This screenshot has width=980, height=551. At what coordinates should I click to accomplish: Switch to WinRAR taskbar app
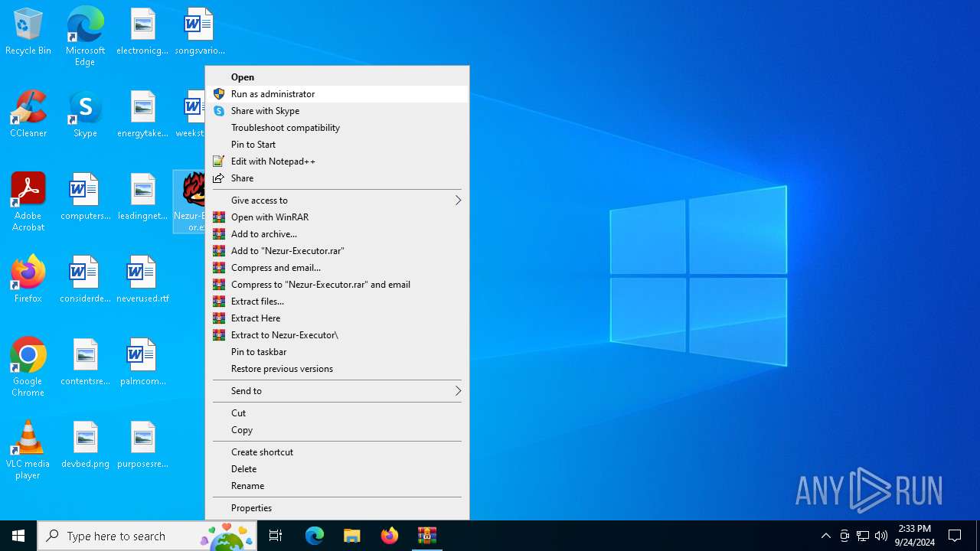(x=427, y=536)
